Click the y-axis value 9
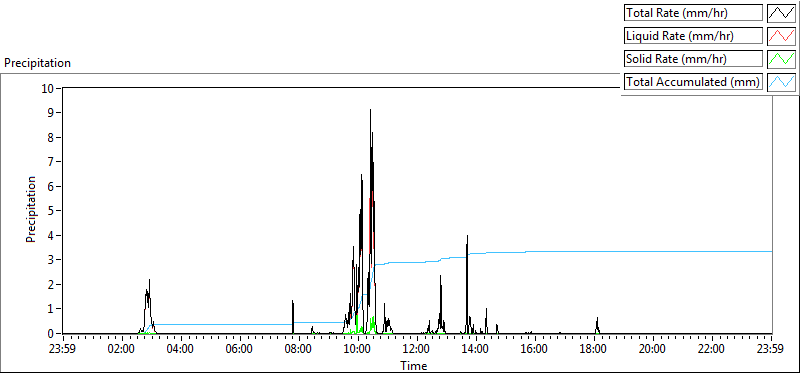 pyautogui.click(x=51, y=113)
